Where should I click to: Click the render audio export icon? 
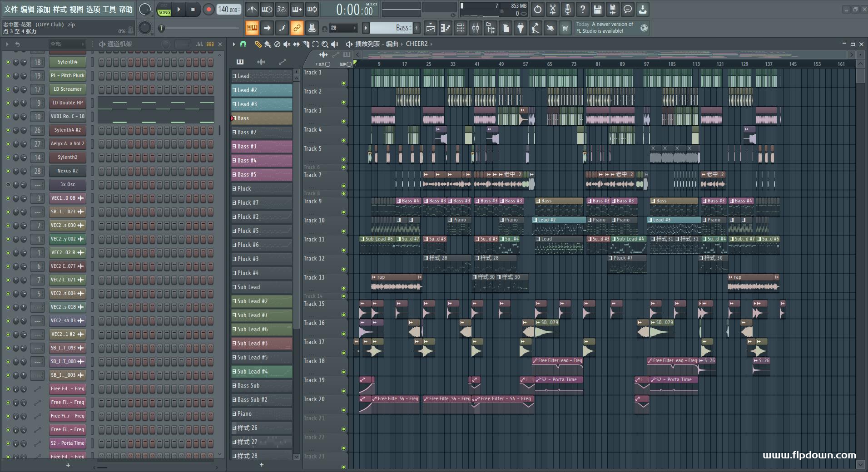pos(613,9)
